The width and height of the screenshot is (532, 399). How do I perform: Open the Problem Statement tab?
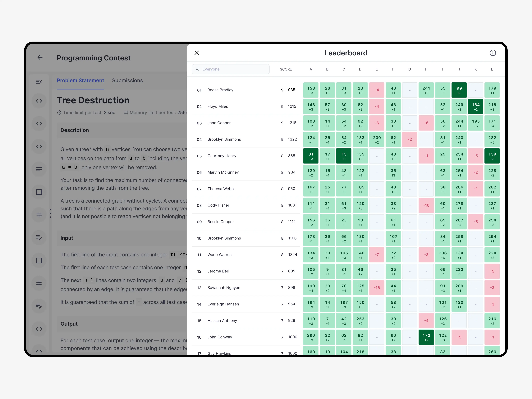80,81
